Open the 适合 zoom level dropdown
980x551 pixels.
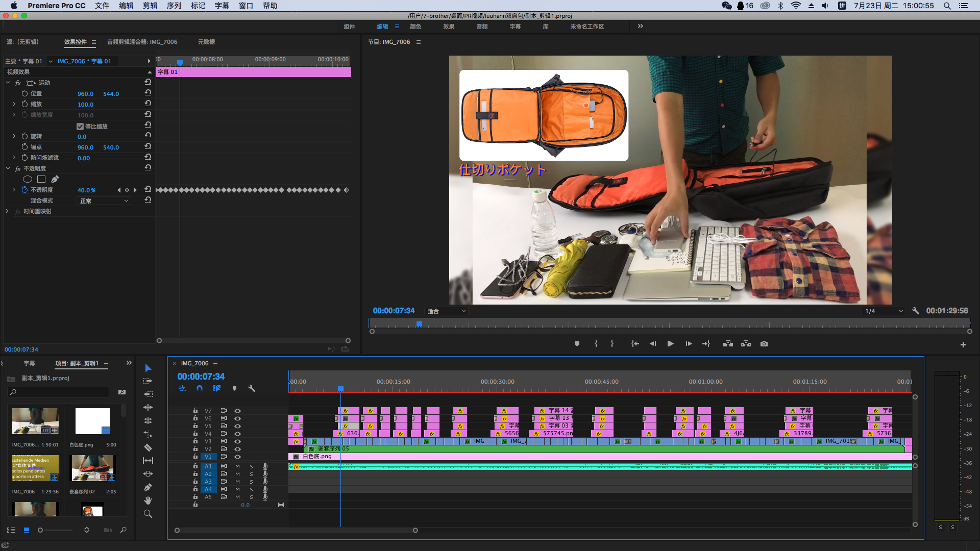tap(447, 311)
